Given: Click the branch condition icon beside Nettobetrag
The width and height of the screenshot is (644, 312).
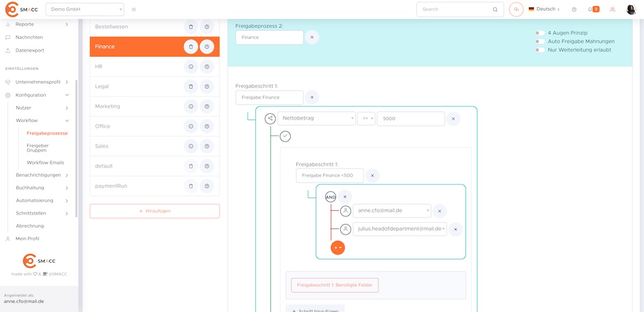Looking at the screenshot, I should pyautogui.click(x=270, y=118).
